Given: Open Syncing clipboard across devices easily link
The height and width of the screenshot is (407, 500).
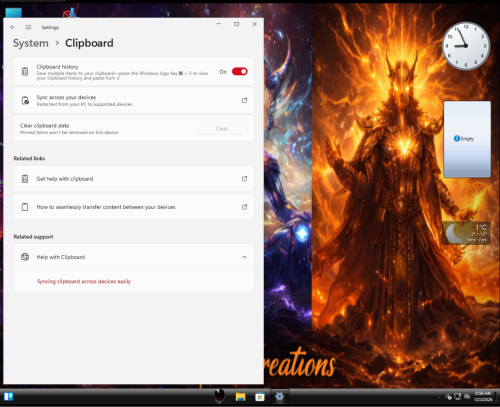Looking at the screenshot, I should pos(84,281).
